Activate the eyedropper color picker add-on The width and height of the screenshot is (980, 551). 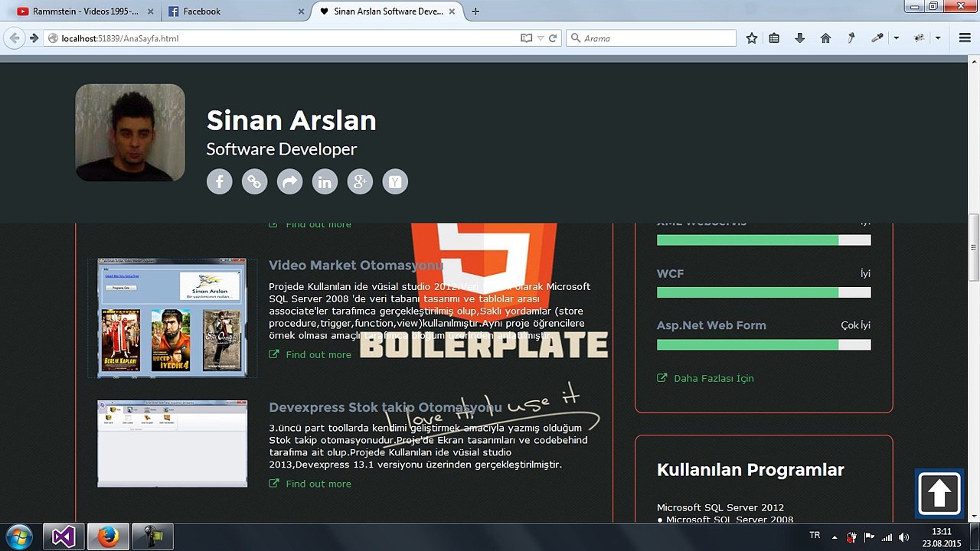(877, 38)
